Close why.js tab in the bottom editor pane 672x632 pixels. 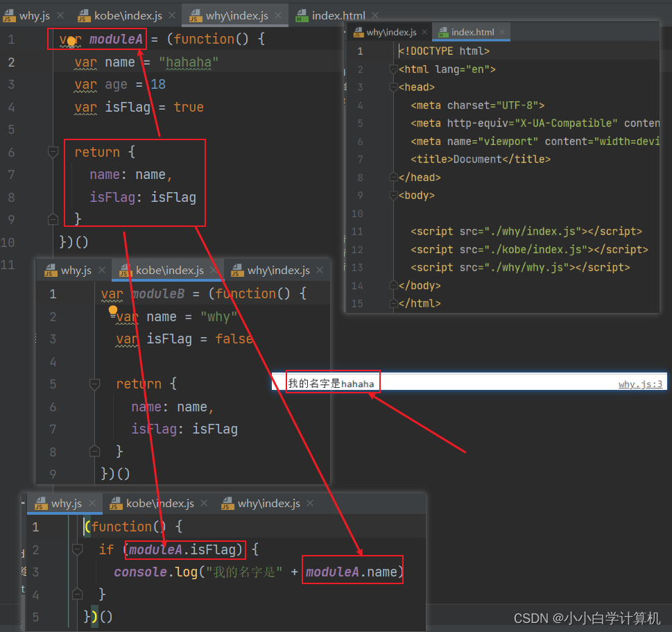(x=92, y=503)
